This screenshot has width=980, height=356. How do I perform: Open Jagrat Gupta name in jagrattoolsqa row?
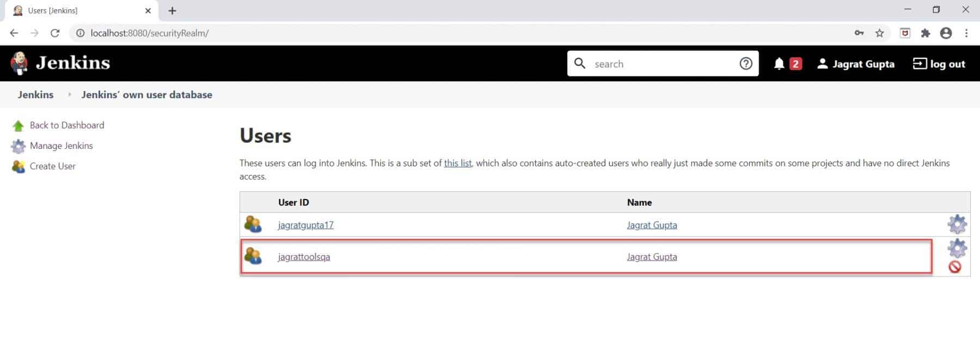[652, 257]
